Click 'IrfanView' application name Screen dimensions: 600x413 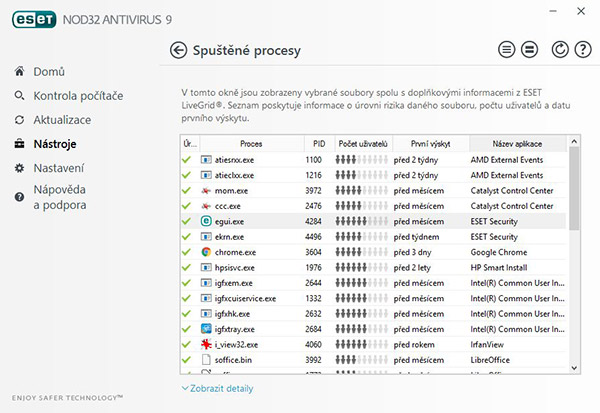[487, 344]
